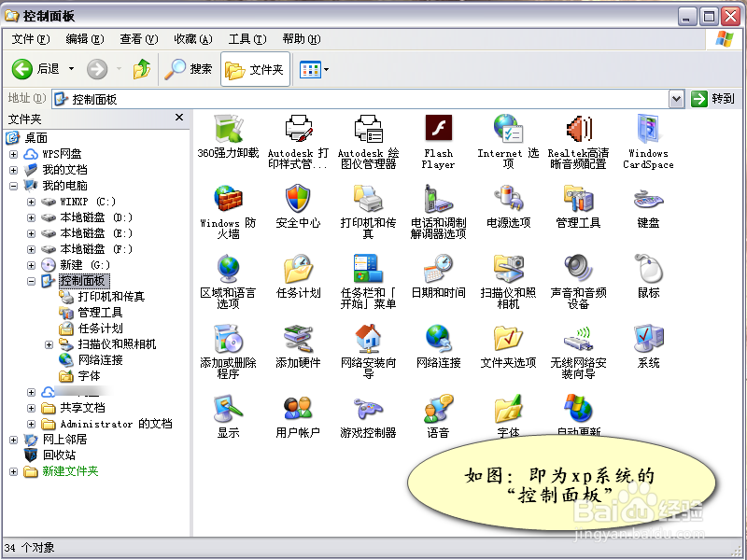Open the 后退 history dropdown arrow
This screenshot has width=747, height=560.
72,69
